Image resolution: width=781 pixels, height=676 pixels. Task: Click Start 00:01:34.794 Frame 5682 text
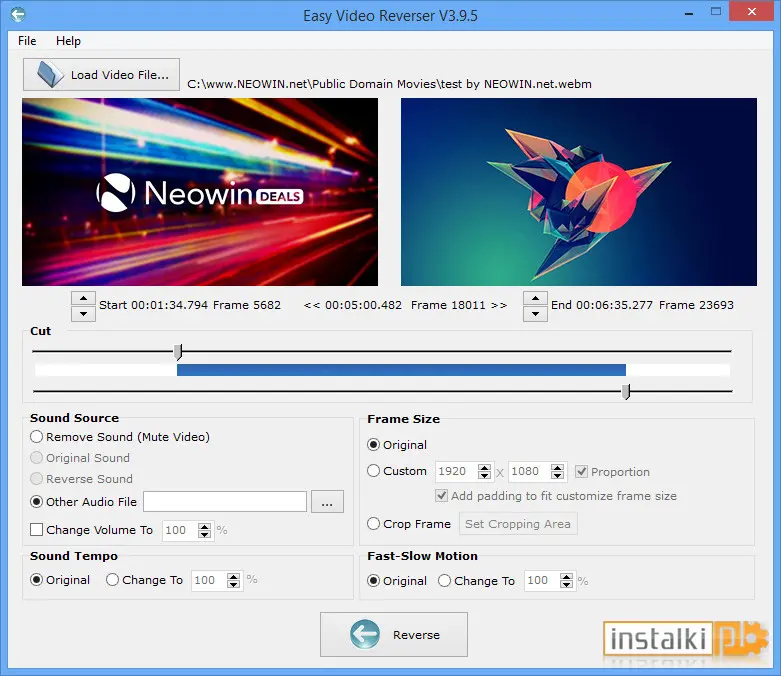coord(190,305)
